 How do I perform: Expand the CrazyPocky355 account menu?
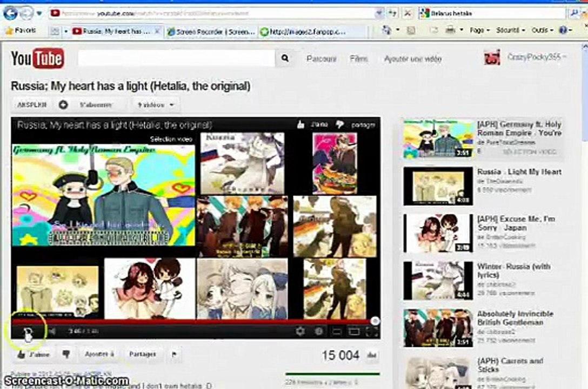pos(536,57)
